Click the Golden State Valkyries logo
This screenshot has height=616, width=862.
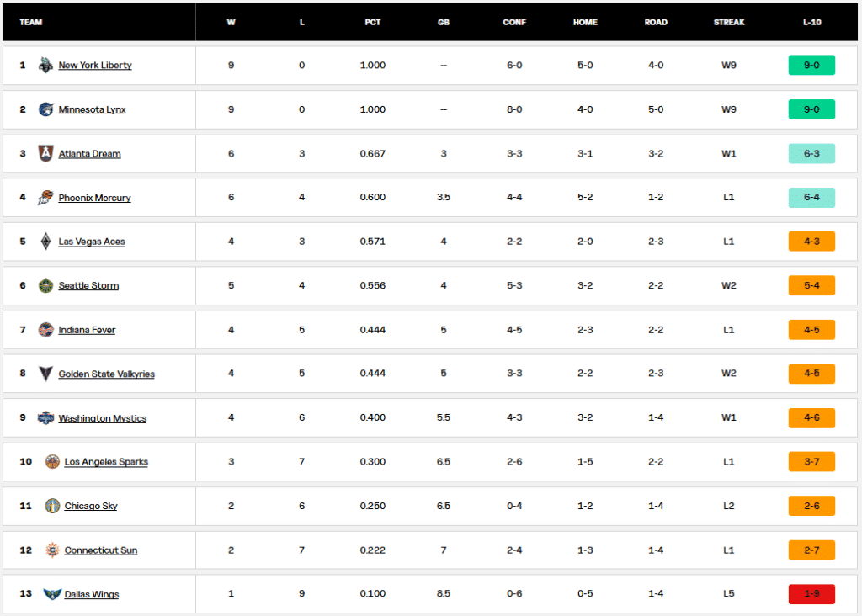click(45, 374)
